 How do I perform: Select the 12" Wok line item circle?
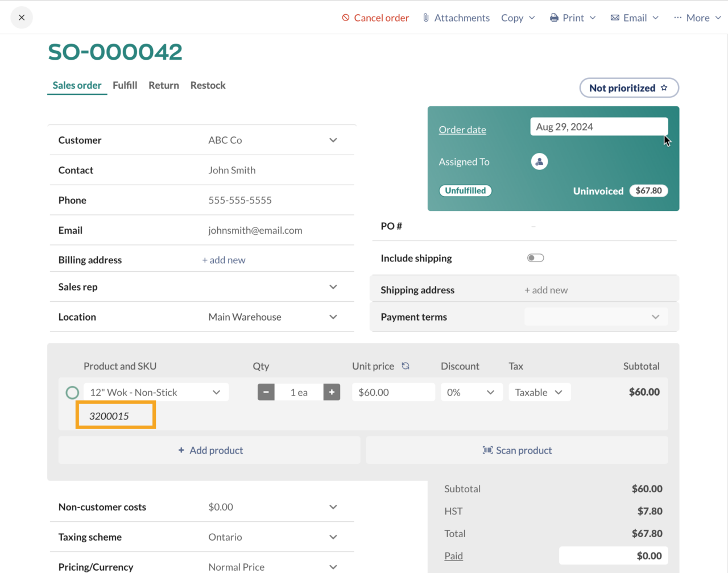(72, 392)
